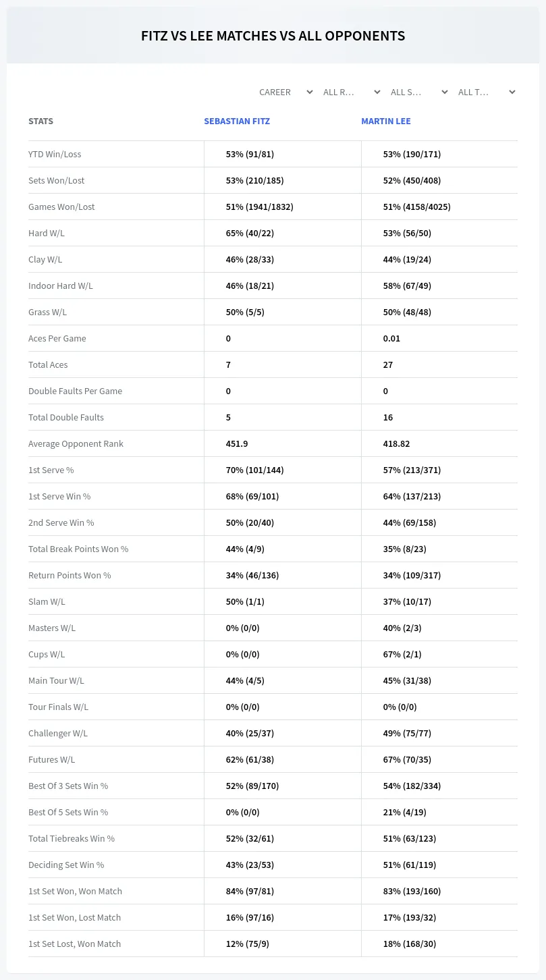The width and height of the screenshot is (546, 980).
Task: Expand the ALL T... tournaments dropdown
Action: point(487,92)
